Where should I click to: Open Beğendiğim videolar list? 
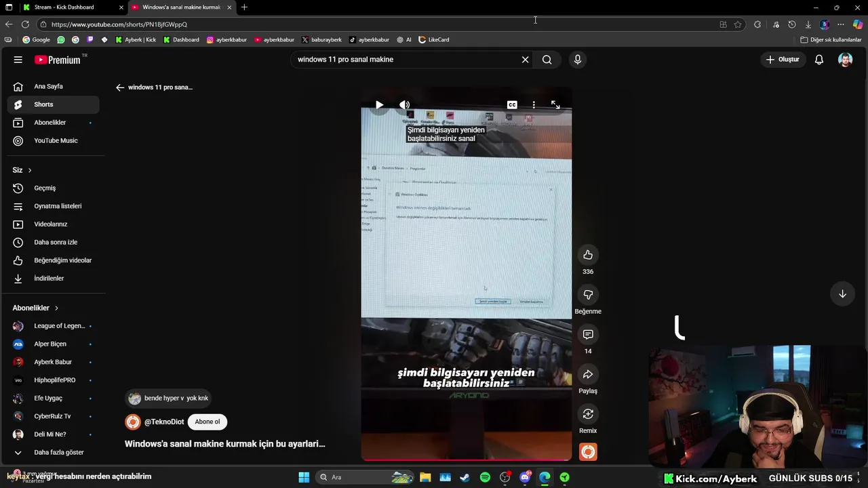coord(53,260)
